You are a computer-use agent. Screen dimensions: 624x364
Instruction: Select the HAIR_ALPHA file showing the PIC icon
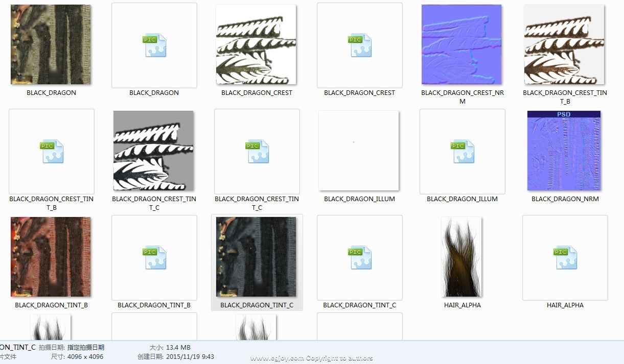(565, 258)
